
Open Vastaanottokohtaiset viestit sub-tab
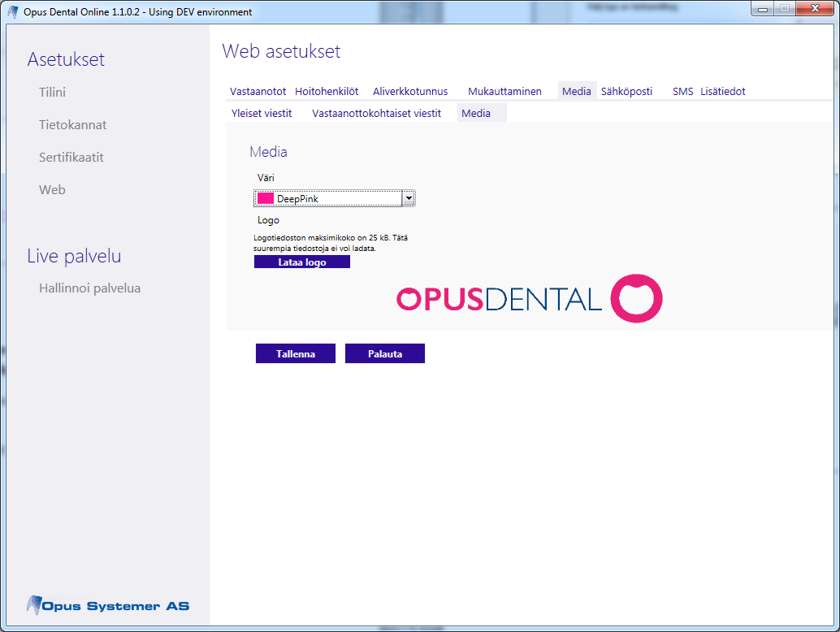(x=377, y=114)
